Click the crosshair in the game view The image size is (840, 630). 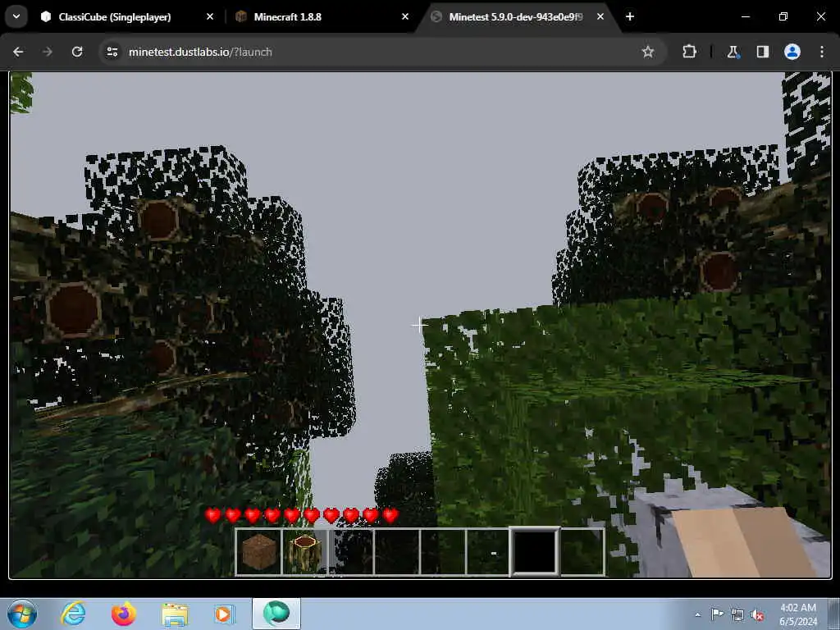coord(420,325)
